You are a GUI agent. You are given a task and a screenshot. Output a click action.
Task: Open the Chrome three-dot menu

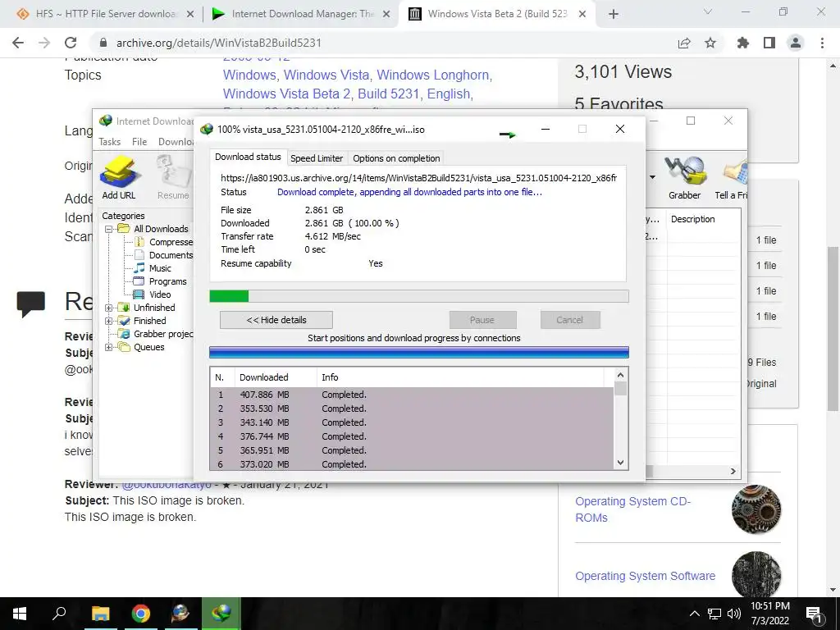click(x=822, y=43)
